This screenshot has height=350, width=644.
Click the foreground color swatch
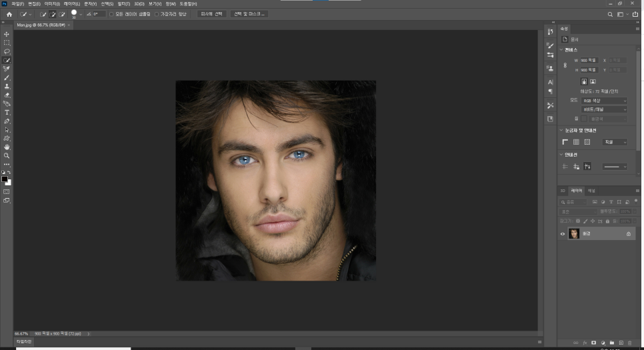coord(5,179)
